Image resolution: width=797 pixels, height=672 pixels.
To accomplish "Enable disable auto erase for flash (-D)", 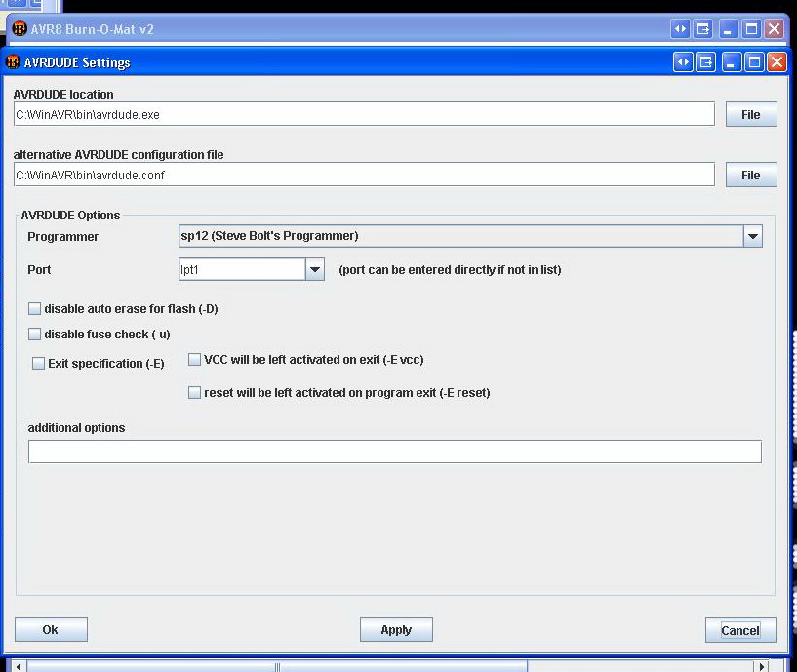I will coord(34,308).
